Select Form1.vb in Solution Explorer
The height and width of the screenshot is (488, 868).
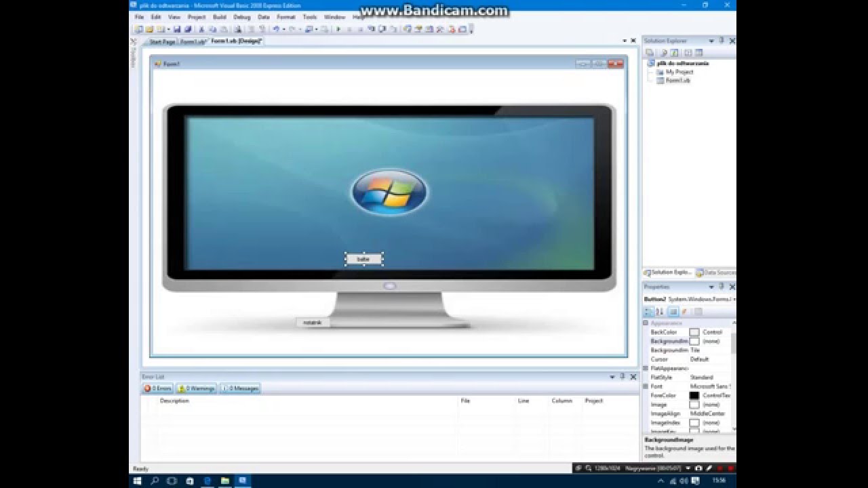tap(677, 81)
